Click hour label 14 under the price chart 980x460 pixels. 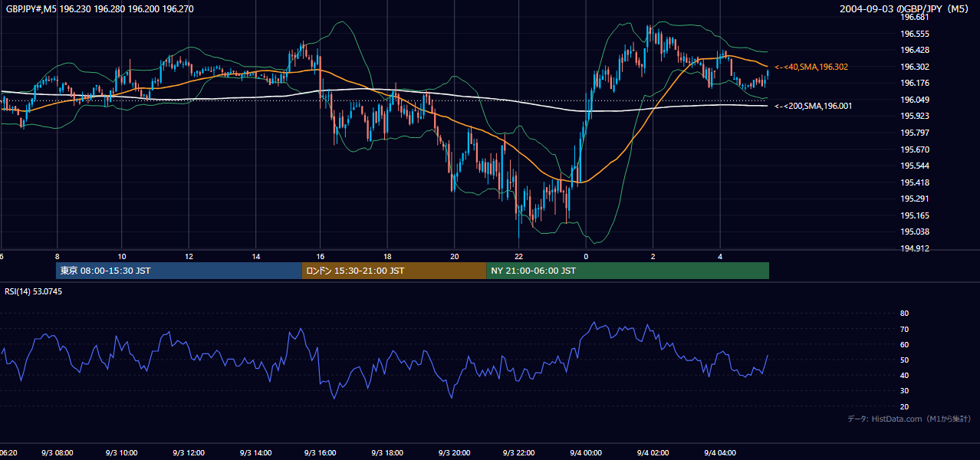[x=255, y=256]
